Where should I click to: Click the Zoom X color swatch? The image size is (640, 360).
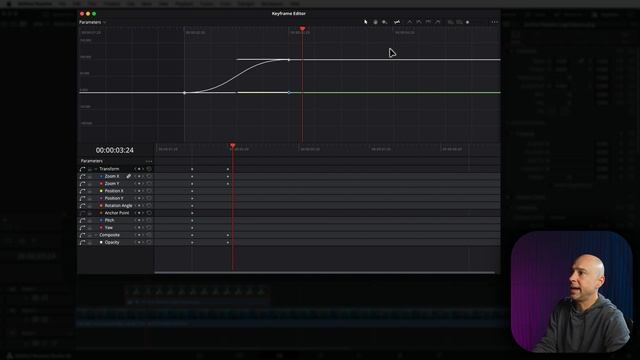pos(101,176)
